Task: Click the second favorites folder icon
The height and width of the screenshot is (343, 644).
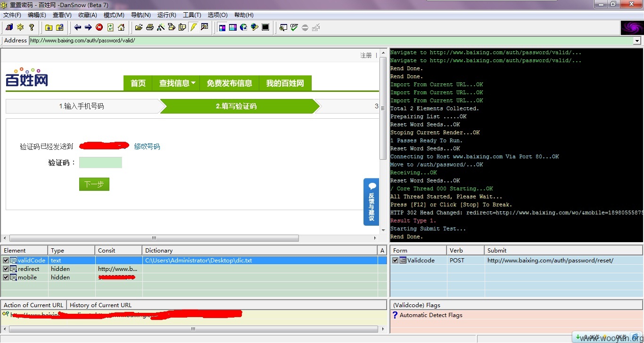Action: coord(60,27)
